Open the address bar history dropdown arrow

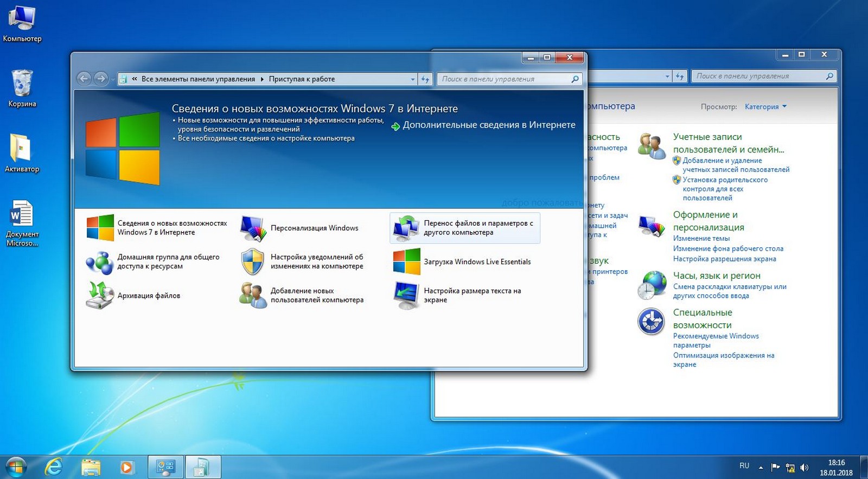pyautogui.click(x=412, y=79)
